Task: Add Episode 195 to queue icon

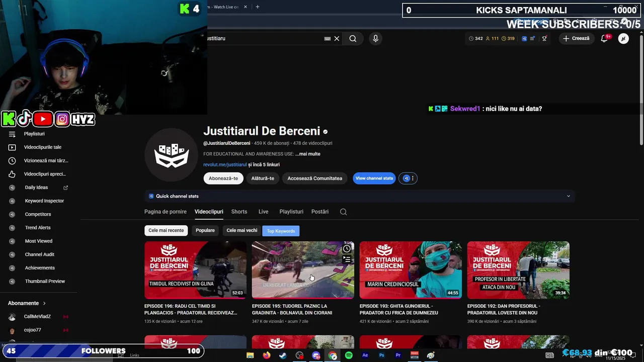Action: pyautogui.click(x=347, y=259)
